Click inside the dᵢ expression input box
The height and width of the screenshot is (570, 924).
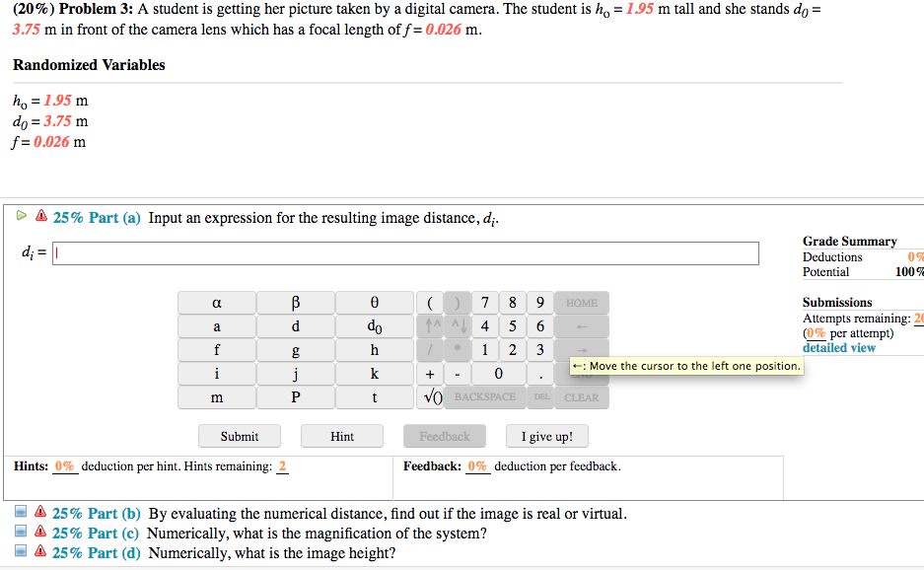tap(394, 253)
